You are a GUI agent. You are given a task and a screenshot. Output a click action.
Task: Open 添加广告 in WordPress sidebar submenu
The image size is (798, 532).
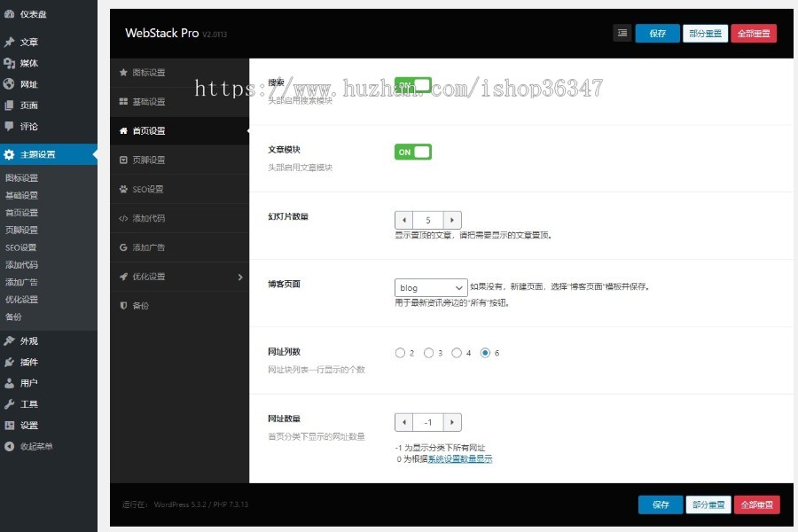(x=21, y=282)
